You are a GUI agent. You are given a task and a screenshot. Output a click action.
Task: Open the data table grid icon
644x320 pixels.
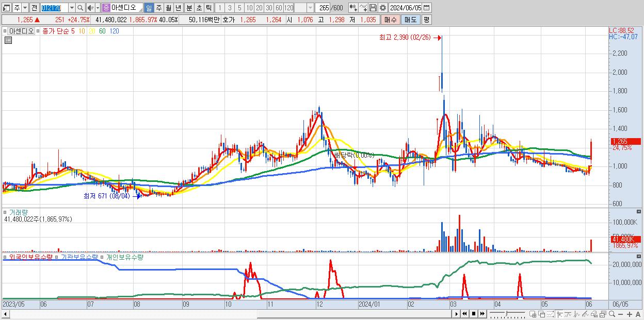(8, 40)
